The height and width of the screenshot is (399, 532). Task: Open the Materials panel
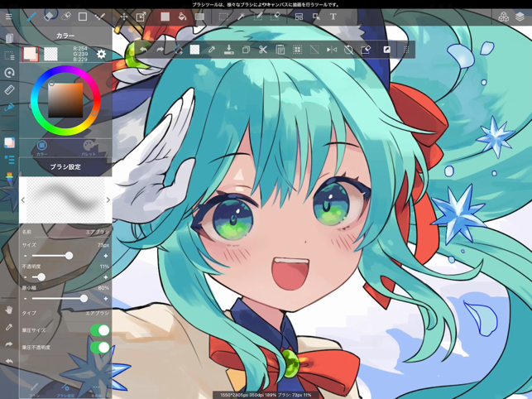tap(504, 17)
